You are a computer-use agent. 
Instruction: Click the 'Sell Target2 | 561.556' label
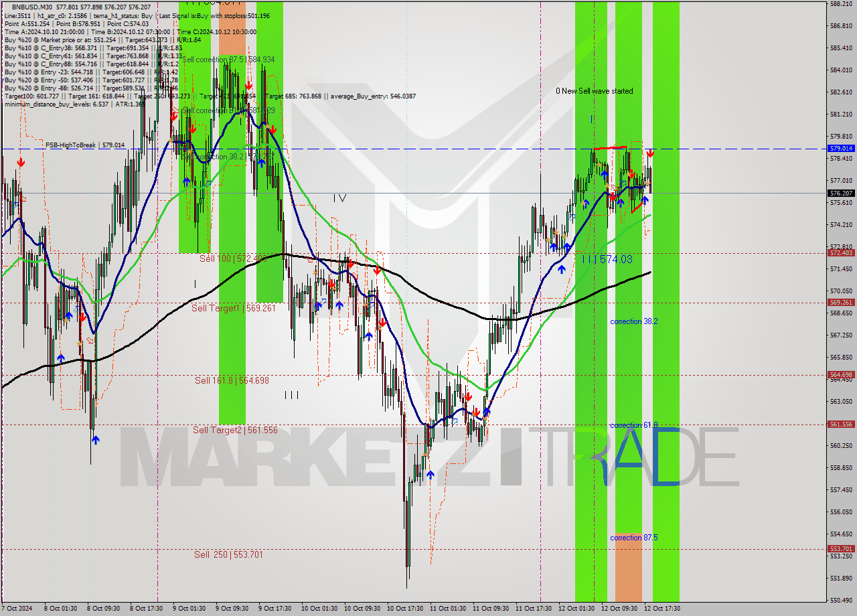235,430
